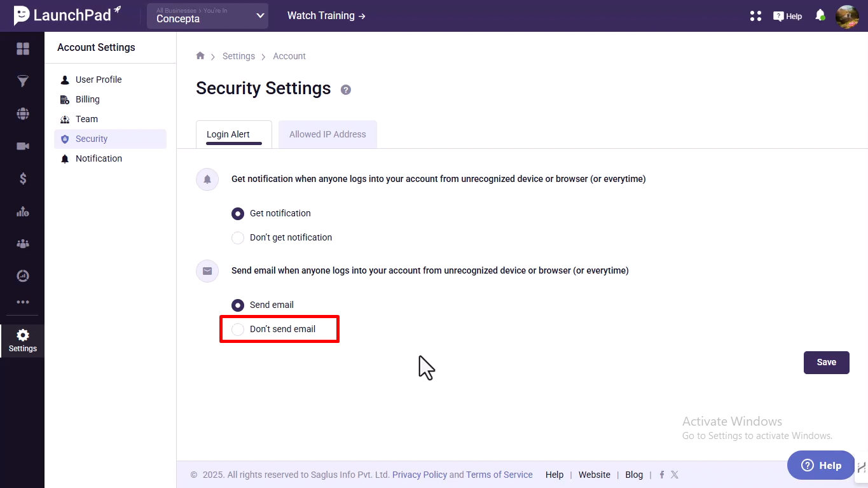This screenshot has width=868, height=488.
Task: Open the video camera icon in sidebar
Action: click(x=23, y=146)
